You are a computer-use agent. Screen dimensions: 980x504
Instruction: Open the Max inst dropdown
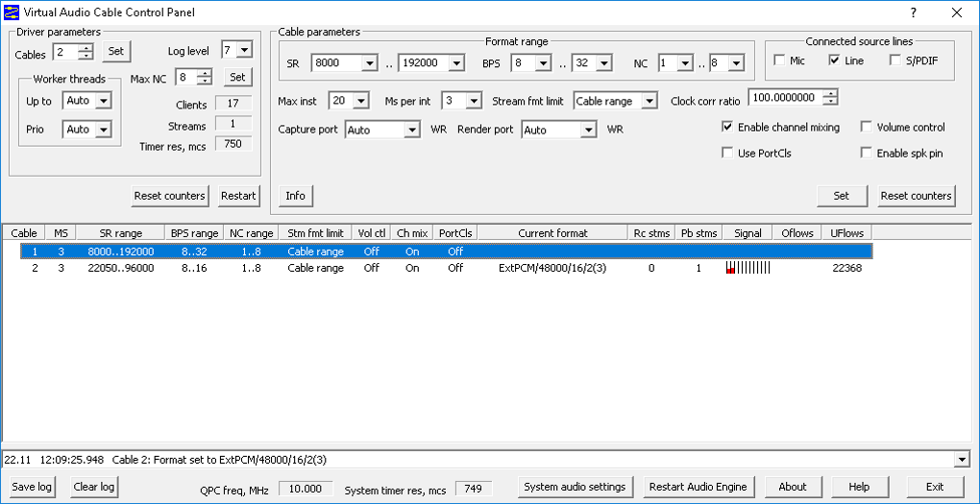(x=360, y=101)
